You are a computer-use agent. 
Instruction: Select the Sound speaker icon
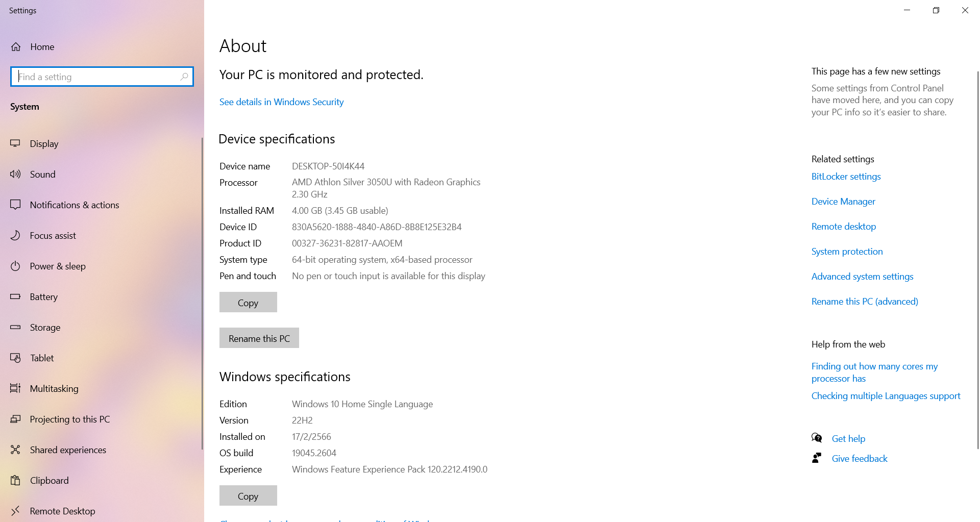click(x=15, y=174)
